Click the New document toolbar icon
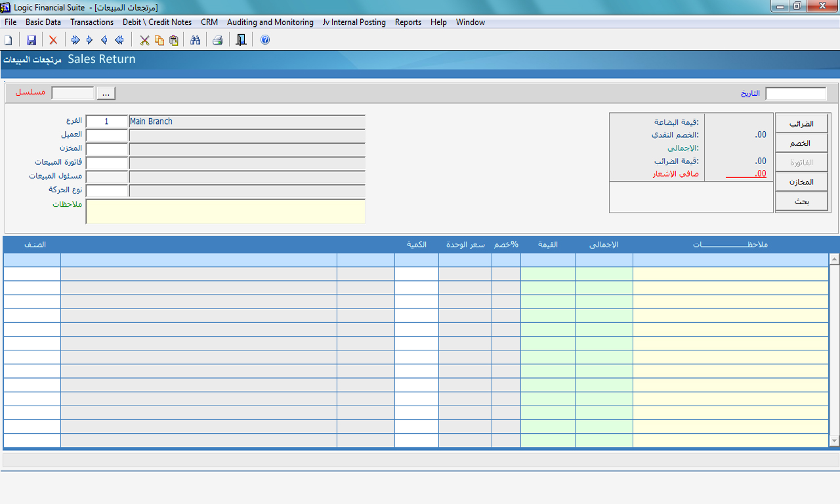The width and height of the screenshot is (840, 504). [x=9, y=40]
